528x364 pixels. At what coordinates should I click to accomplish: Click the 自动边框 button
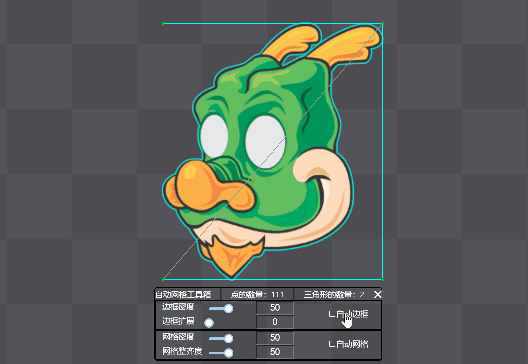[348, 315]
